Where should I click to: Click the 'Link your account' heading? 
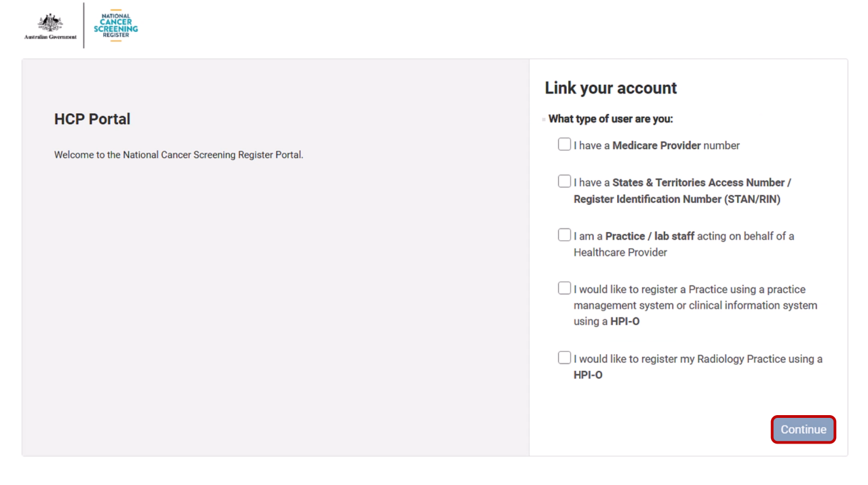point(611,88)
